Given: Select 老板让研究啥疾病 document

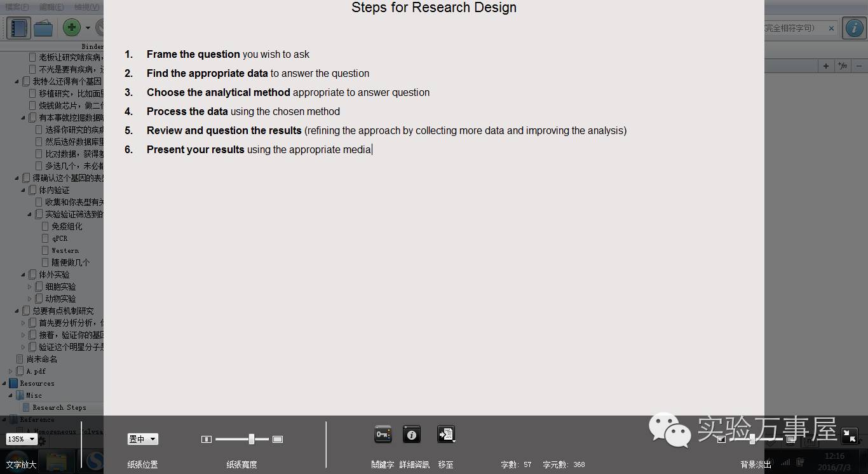Looking at the screenshot, I should [71, 57].
